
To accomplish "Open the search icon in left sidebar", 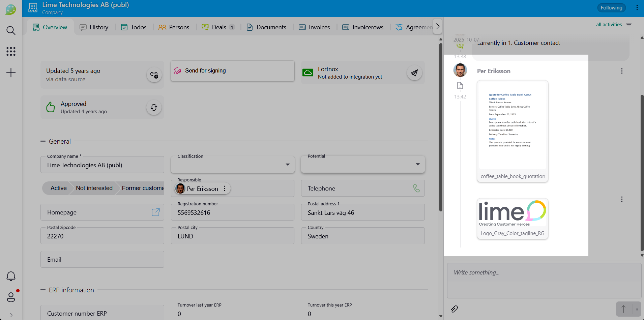I will pyautogui.click(x=11, y=31).
